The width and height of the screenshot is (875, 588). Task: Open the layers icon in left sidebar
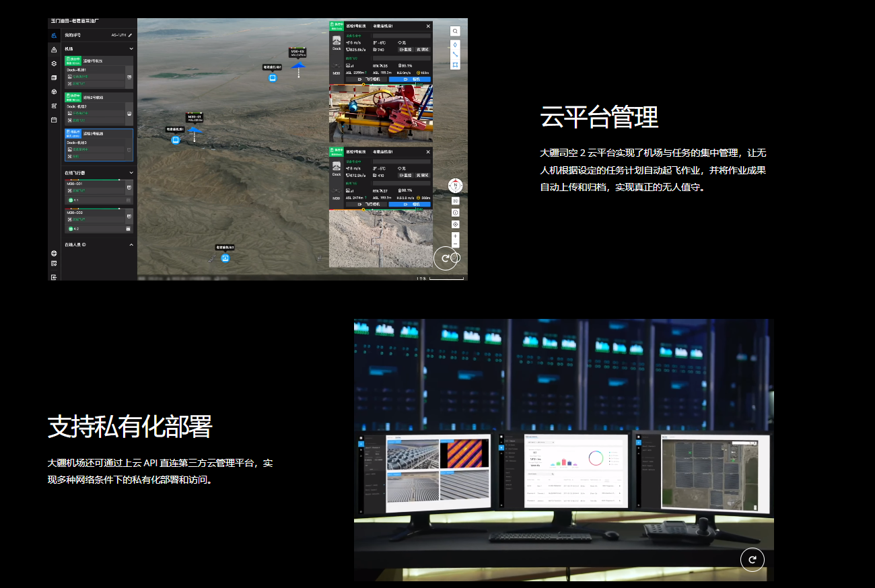(54, 63)
